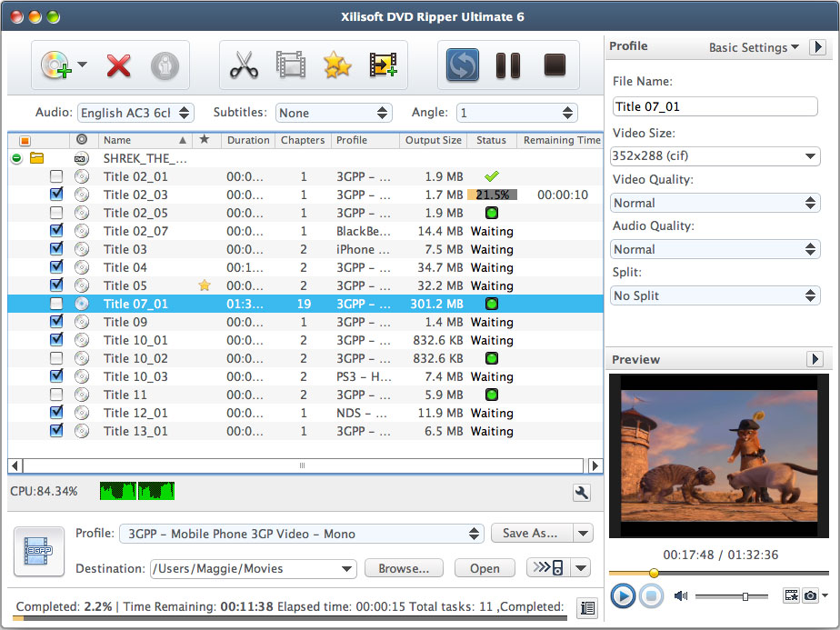Toggle the select-all checkbox in list header

point(25,141)
